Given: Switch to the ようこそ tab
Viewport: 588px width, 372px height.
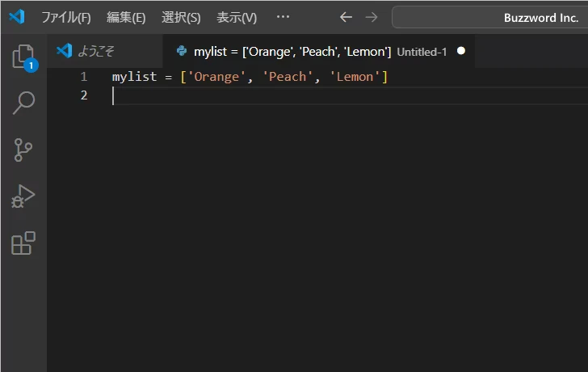Looking at the screenshot, I should pyautogui.click(x=96, y=52).
